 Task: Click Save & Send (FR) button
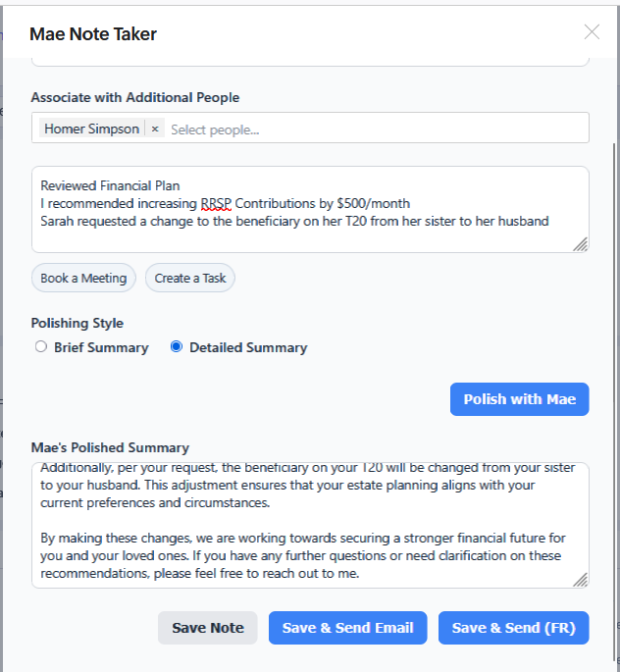click(513, 628)
